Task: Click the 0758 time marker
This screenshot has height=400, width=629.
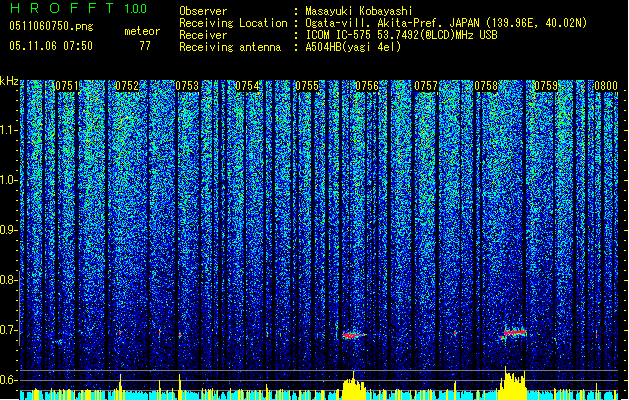Action: tap(486, 86)
